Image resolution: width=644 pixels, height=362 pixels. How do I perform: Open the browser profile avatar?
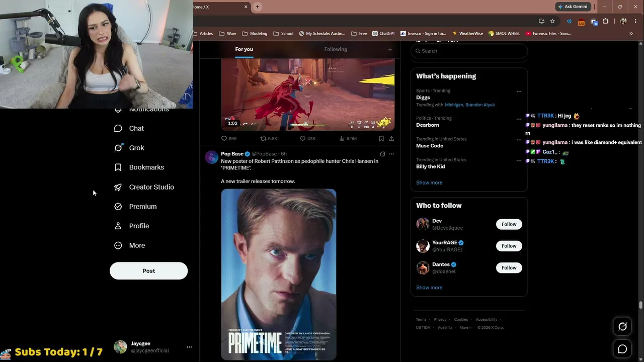623,21
